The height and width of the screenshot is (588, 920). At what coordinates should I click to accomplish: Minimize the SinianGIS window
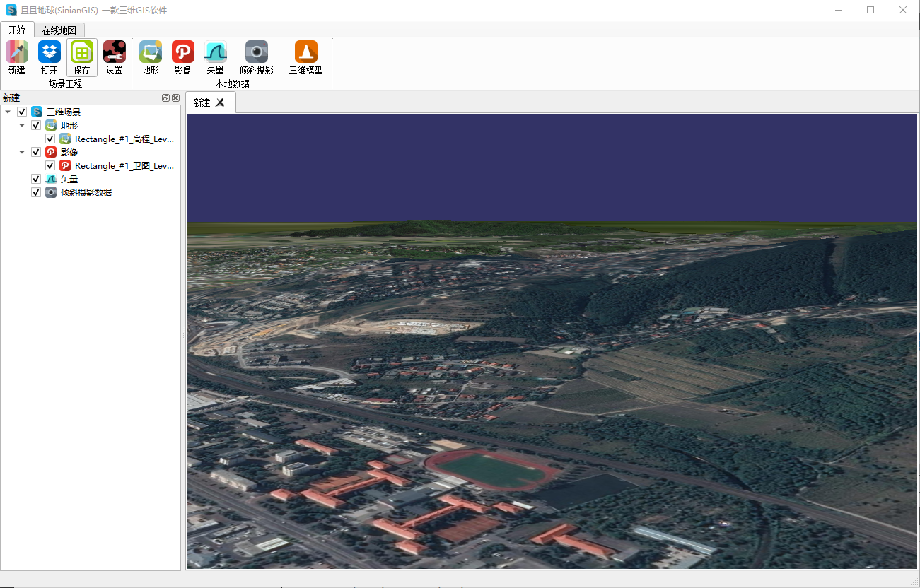[838, 10]
